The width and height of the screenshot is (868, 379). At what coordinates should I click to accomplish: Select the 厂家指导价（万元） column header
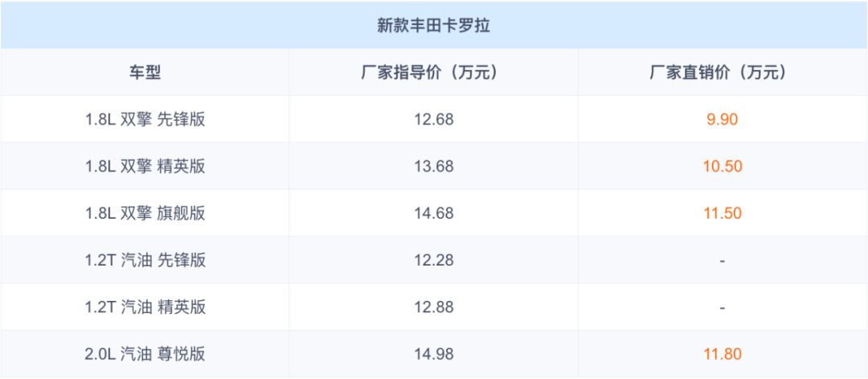[434, 72]
